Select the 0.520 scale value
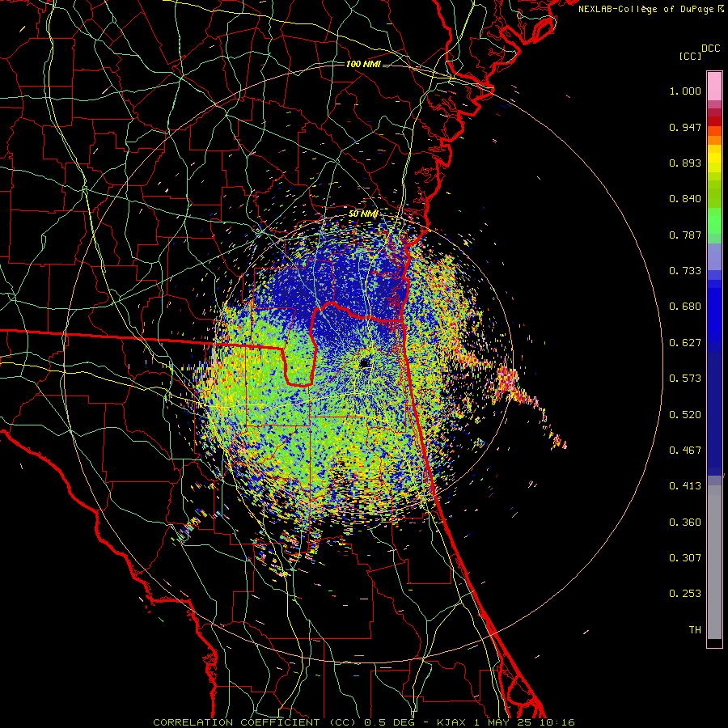 click(x=685, y=415)
